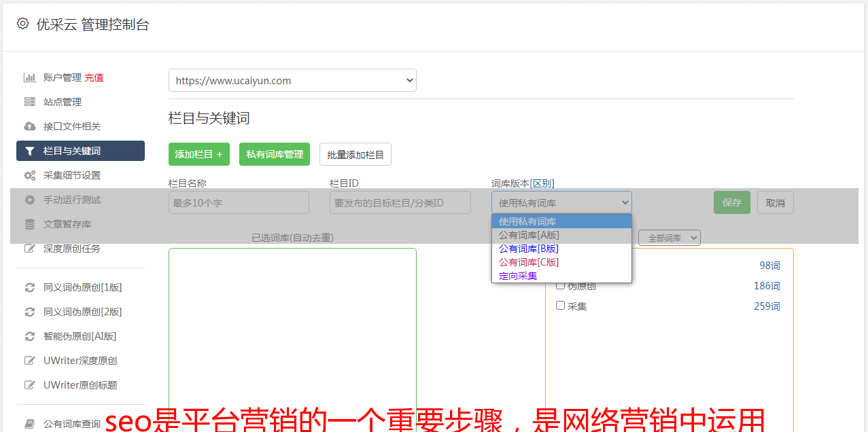The width and height of the screenshot is (868, 432).
Task: Click the play icon for 手动运行测试
Action: [x=30, y=200]
